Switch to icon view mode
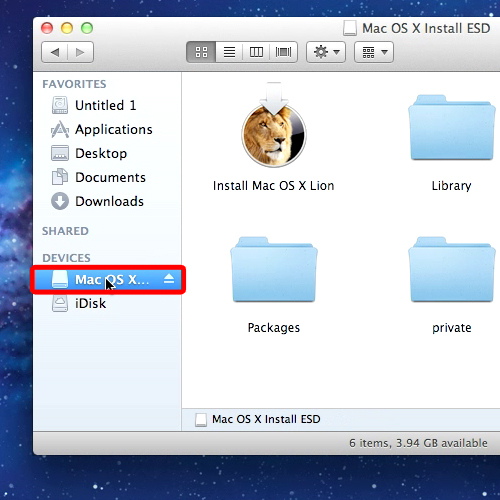The height and width of the screenshot is (500, 500). pyautogui.click(x=201, y=52)
